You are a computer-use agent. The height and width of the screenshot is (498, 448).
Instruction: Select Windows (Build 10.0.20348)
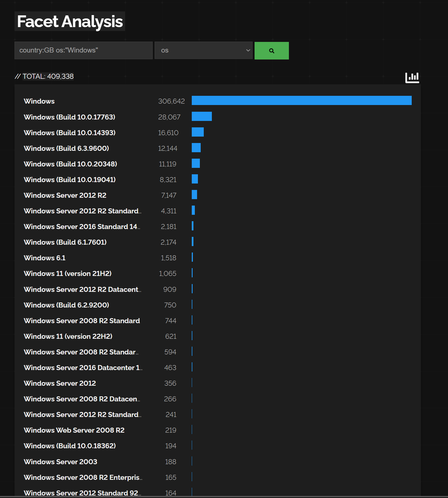click(x=70, y=164)
